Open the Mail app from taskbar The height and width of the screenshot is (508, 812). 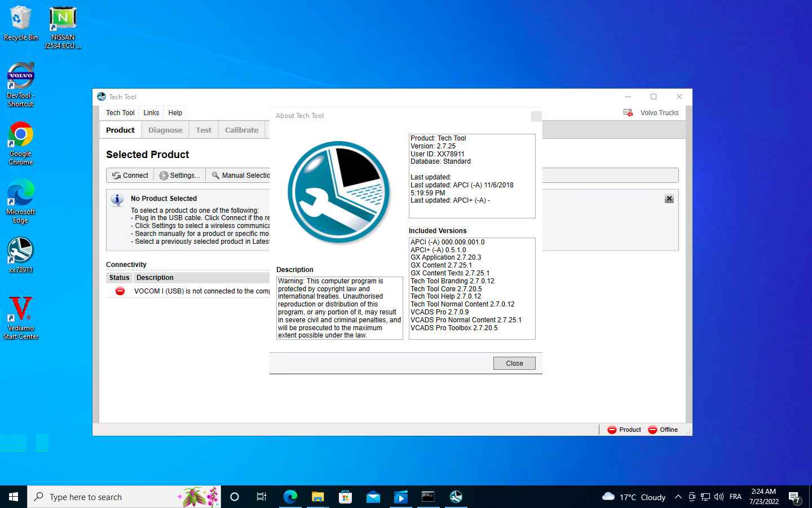click(373, 497)
